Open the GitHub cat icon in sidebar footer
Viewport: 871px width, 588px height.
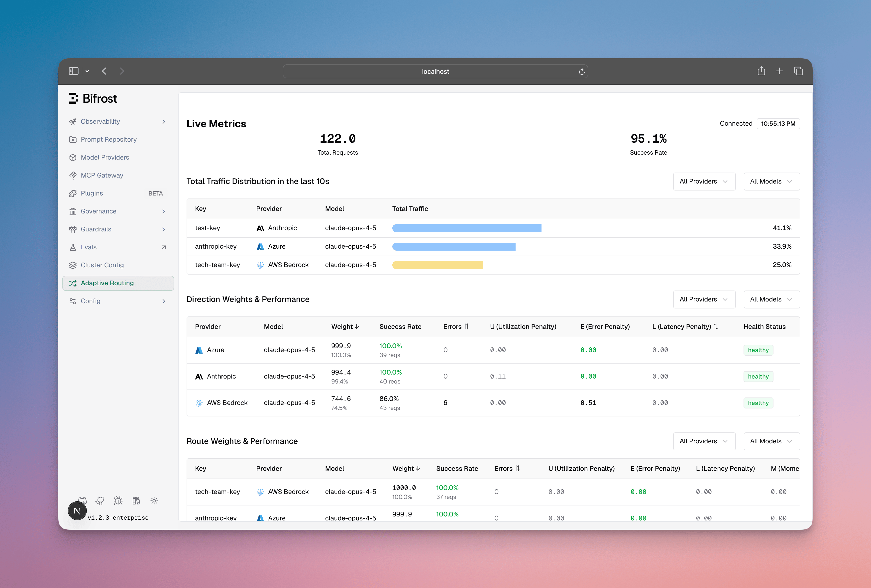[100, 501]
